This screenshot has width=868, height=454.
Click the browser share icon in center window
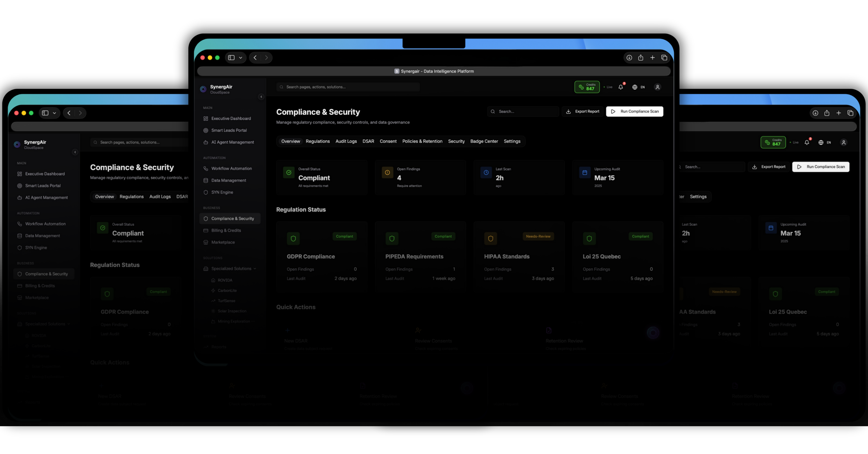[x=641, y=58]
